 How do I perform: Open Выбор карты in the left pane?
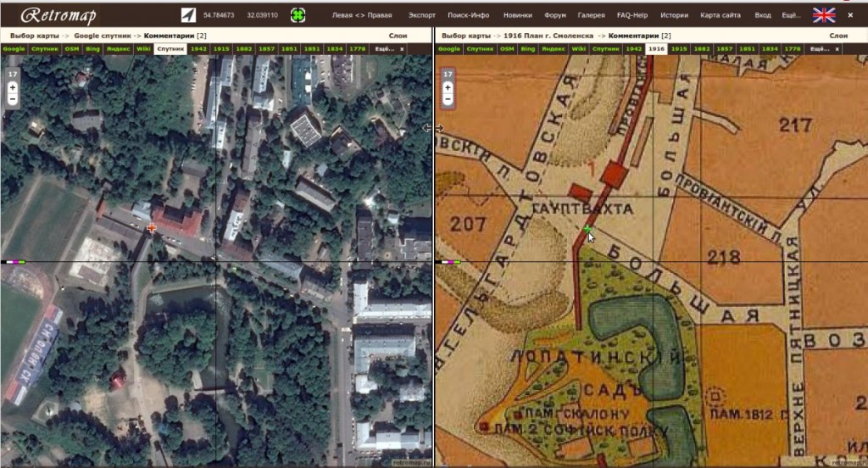coord(34,36)
